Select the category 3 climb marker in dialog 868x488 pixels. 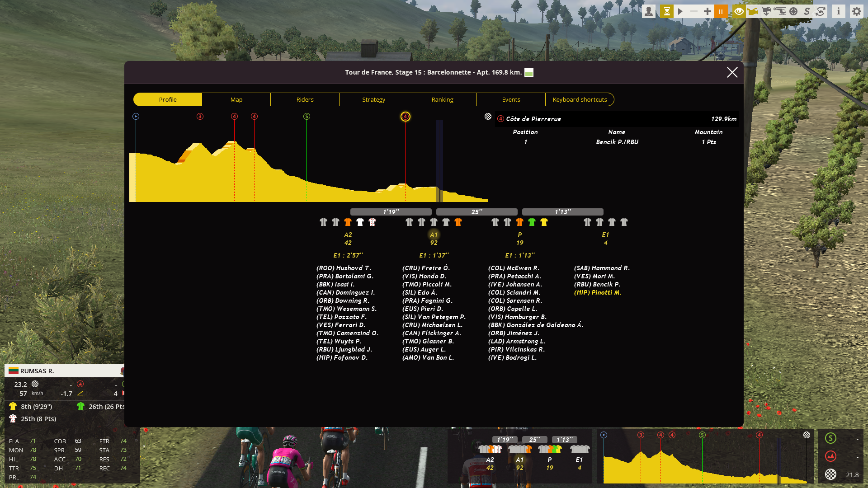200,117
